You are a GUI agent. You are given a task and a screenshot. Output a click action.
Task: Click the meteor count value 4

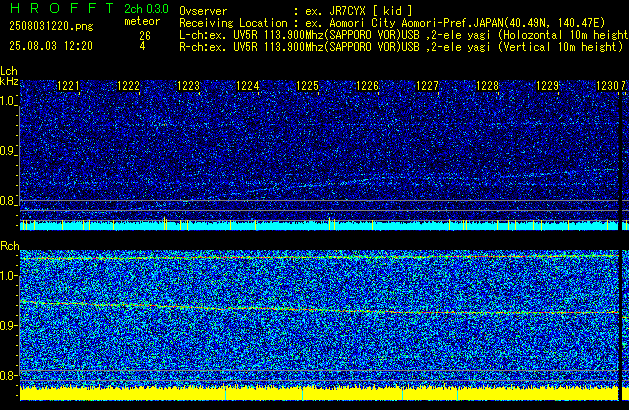click(x=142, y=46)
